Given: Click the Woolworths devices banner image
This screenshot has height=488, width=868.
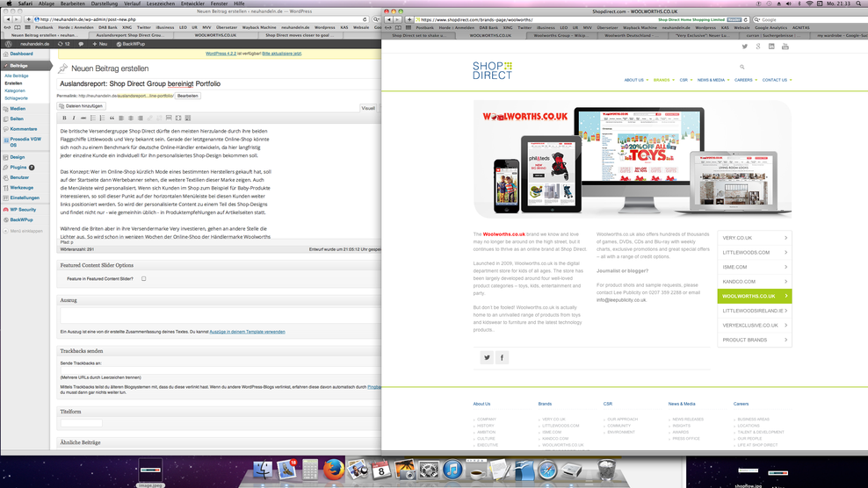Looking at the screenshot, I should pos(633,160).
